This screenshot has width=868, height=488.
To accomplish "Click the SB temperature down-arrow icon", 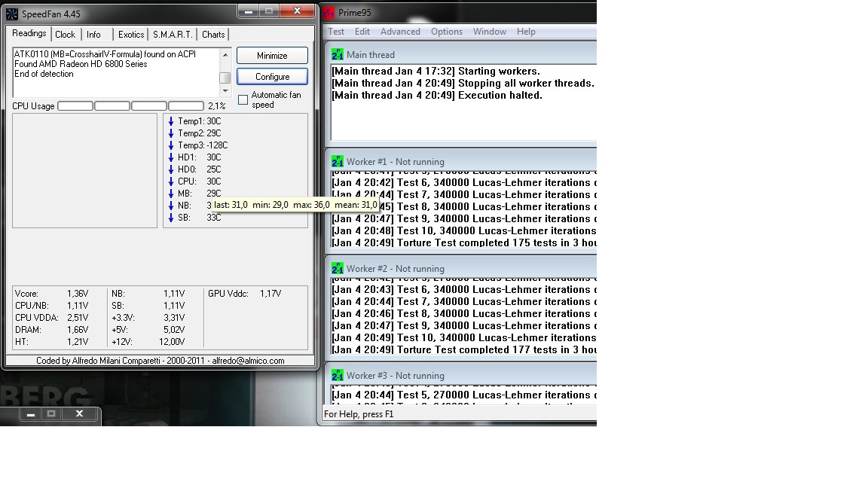I will (x=171, y=218).
